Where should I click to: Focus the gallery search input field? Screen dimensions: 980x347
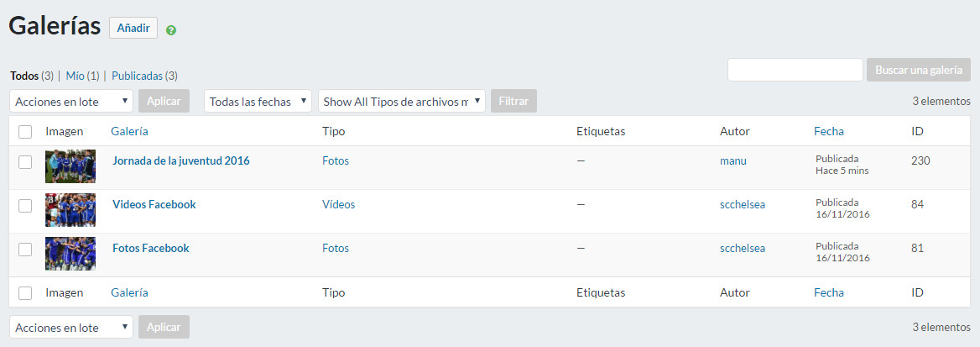[x=795, y=70]
